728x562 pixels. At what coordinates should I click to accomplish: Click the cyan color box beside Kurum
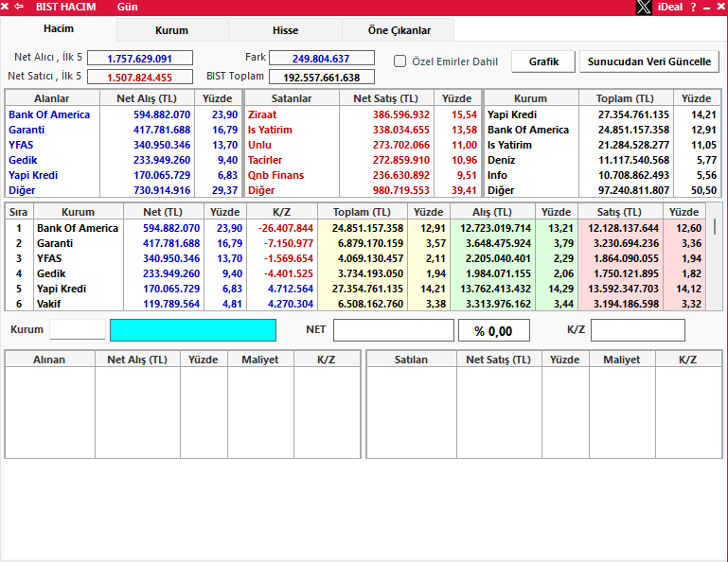tap(193, 330)
